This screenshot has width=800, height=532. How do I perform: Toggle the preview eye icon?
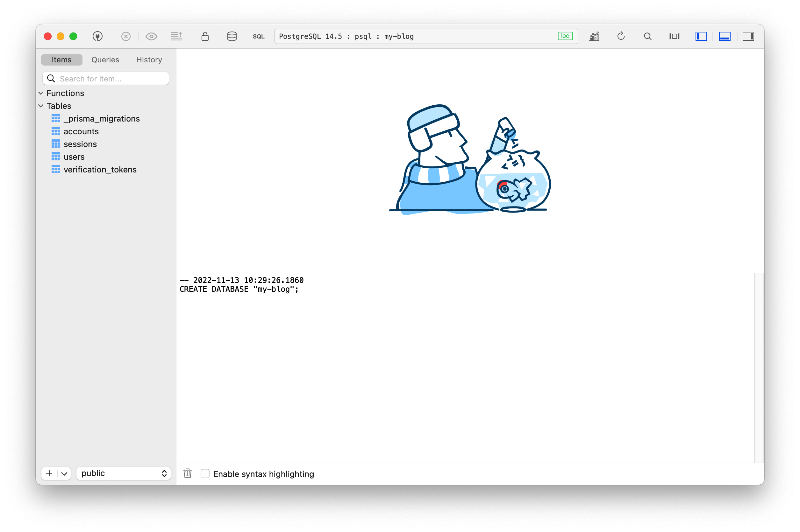pyautogui.click(x=151, y=36)
